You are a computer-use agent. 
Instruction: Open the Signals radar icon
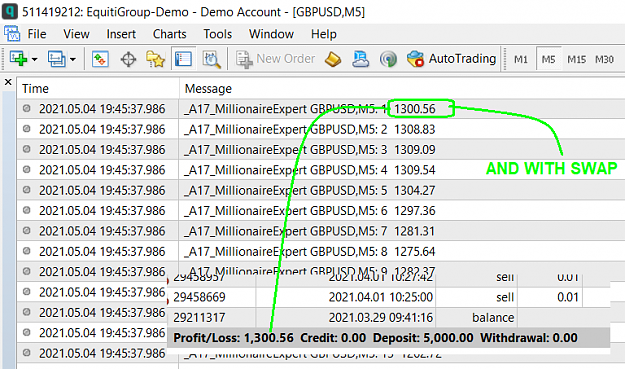point(388,59)
